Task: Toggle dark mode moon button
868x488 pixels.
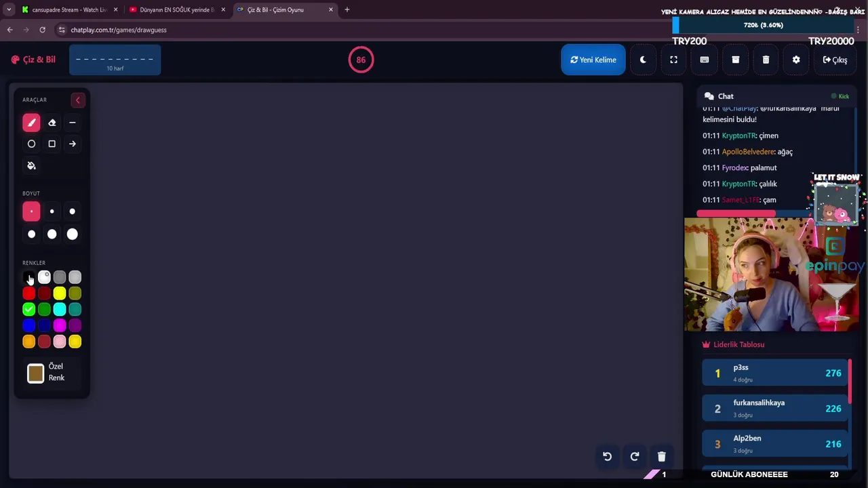Action: coord(643,60)
